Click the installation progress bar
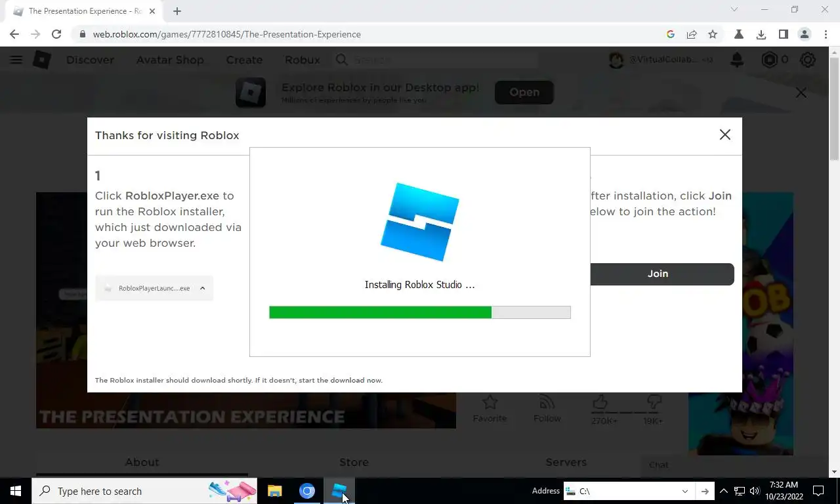The height and width of the screenshot is (504, 840). [420, 312]
